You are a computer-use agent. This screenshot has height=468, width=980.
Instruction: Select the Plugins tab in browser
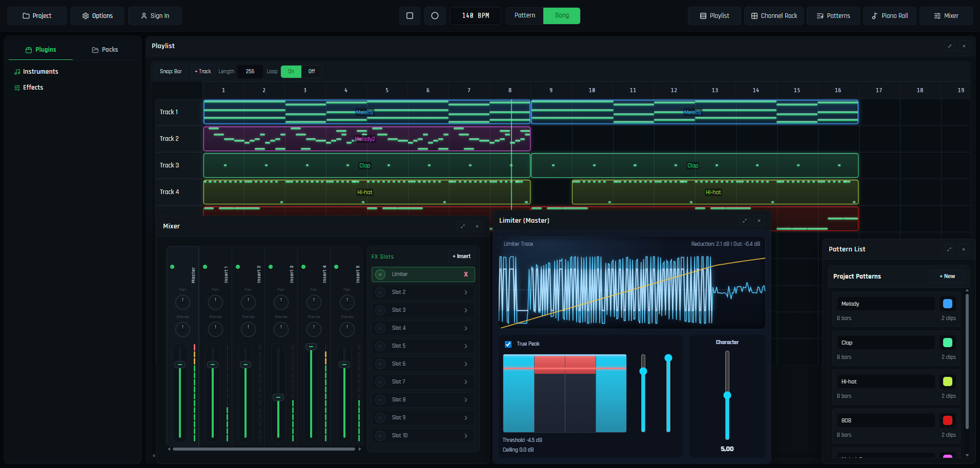point(40,50)
